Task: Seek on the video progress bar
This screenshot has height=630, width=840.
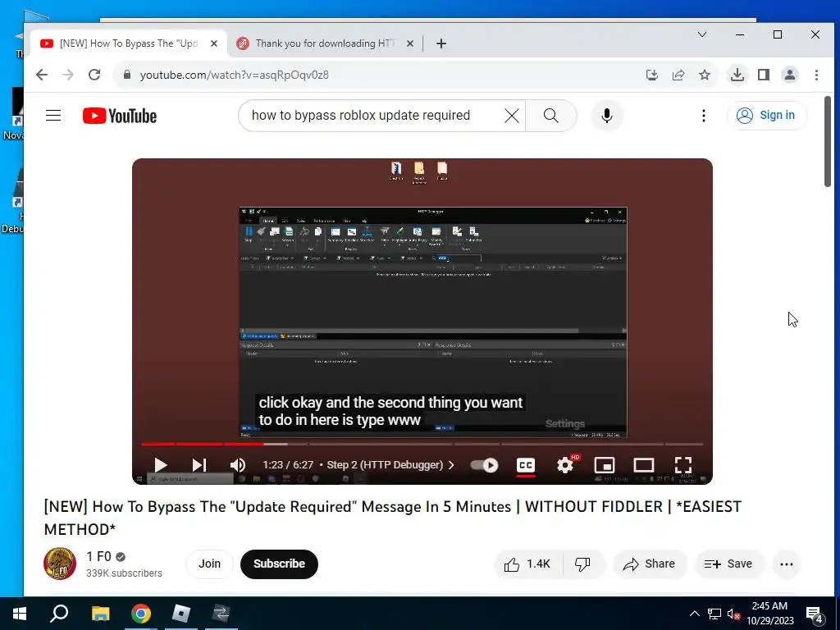Action: coord(422,444)
